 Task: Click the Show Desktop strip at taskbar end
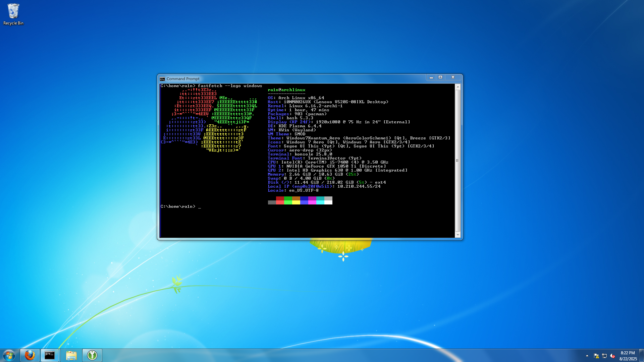tap(641, 355)
